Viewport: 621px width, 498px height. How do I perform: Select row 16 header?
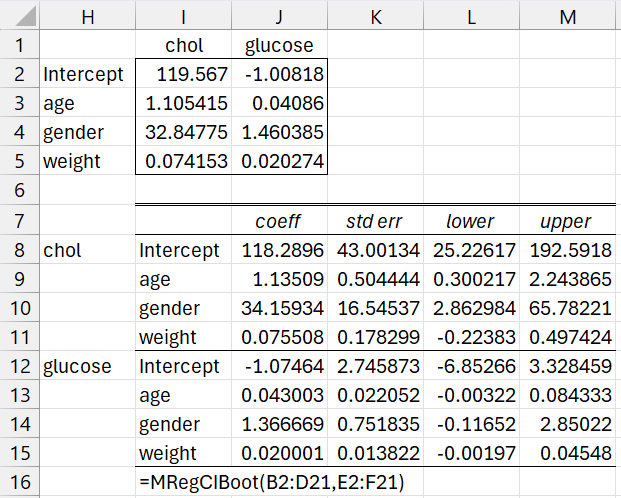19,481
